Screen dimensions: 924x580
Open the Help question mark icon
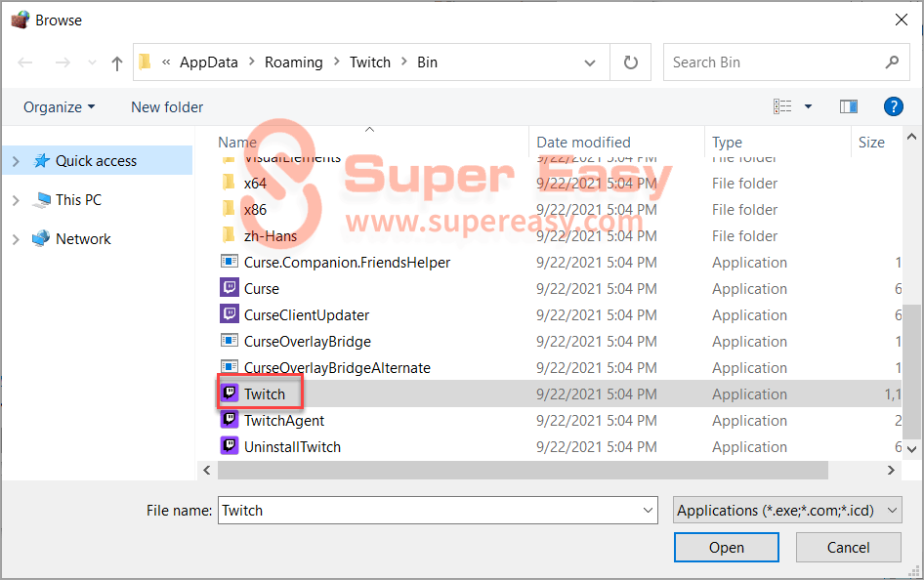click(894, 106)
